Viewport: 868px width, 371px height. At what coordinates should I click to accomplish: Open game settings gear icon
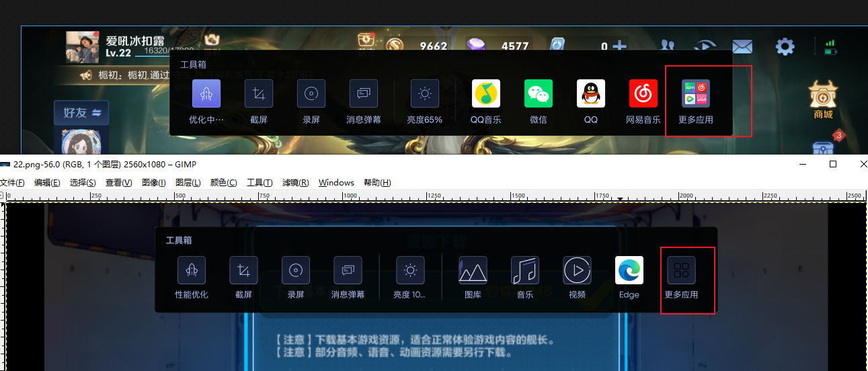click(x=785, y=46)
